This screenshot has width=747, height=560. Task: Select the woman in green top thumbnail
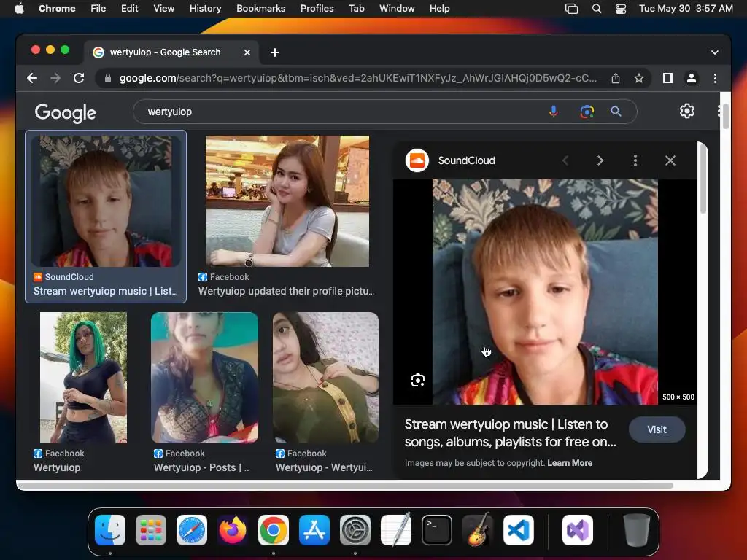click(326, 378)
